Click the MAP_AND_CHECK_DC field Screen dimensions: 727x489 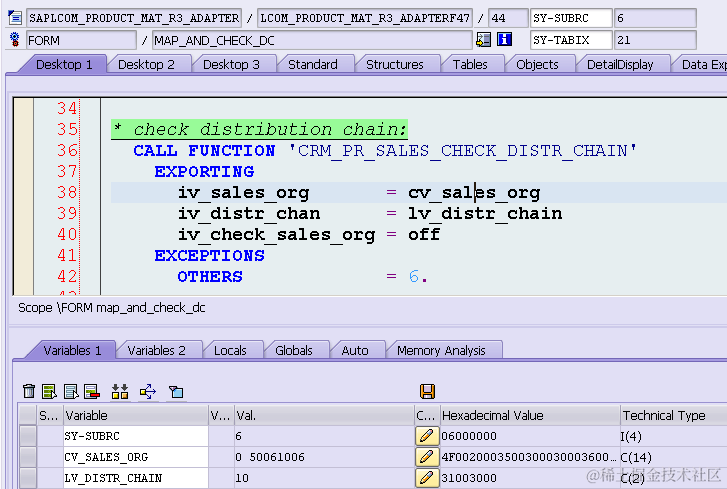pos(312,40)
